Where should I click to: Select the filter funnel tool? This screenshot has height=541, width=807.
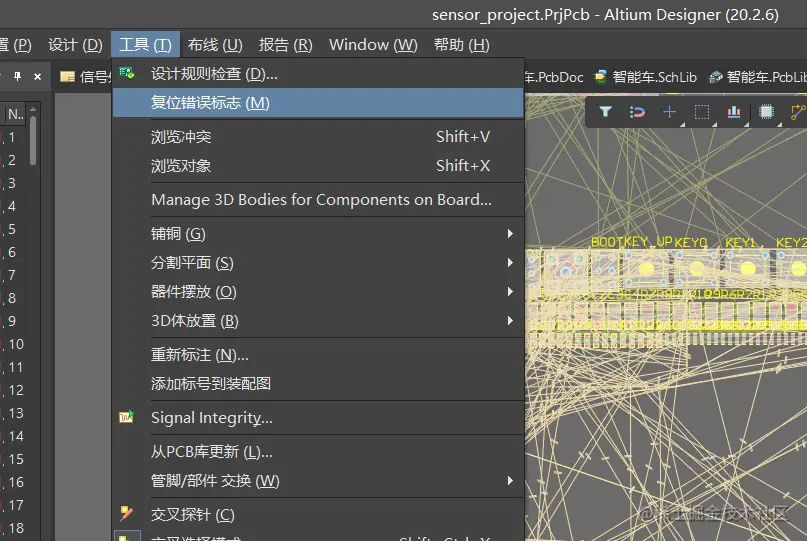click(x=606, y=112)
